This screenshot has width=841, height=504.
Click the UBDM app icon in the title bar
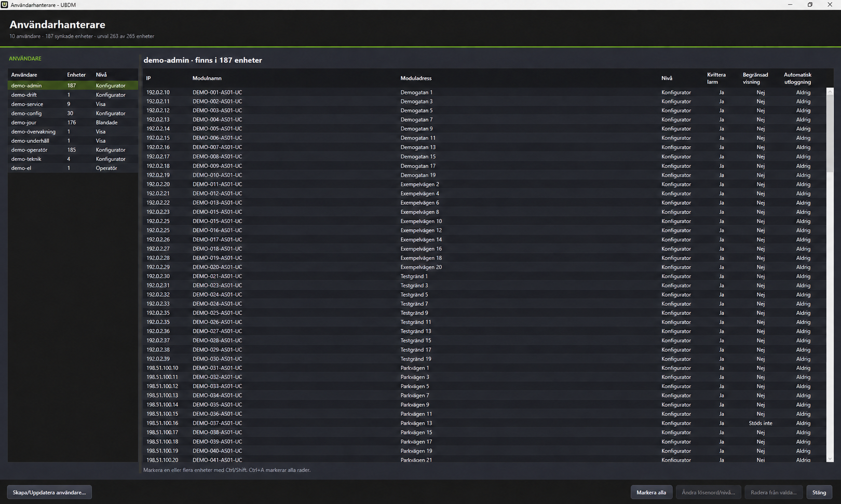[5, 5]
